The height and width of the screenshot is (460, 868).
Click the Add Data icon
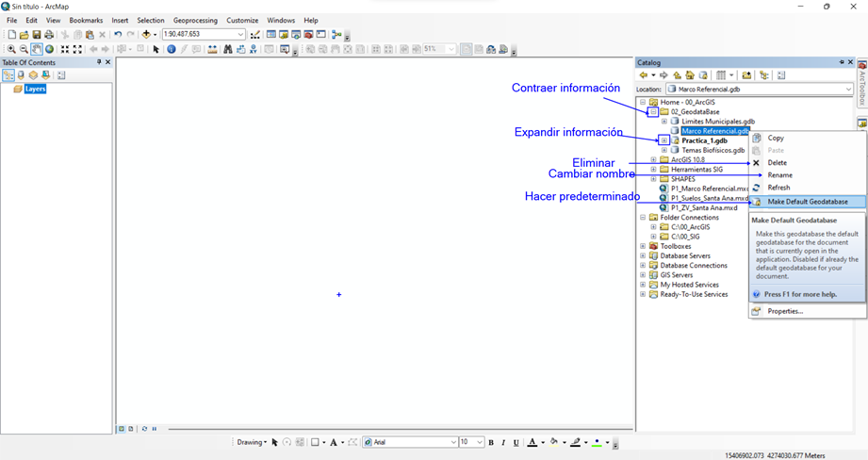coord(146,34)
